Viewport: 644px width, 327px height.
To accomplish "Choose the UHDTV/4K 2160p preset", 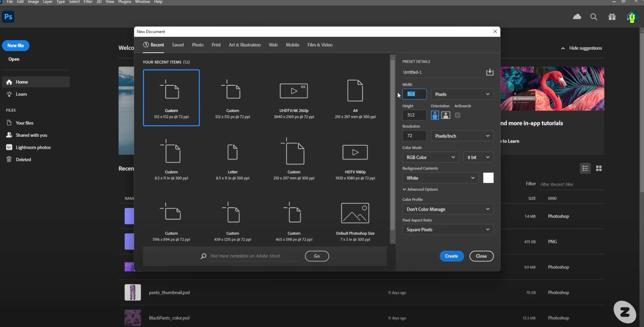I will (294, 98).
